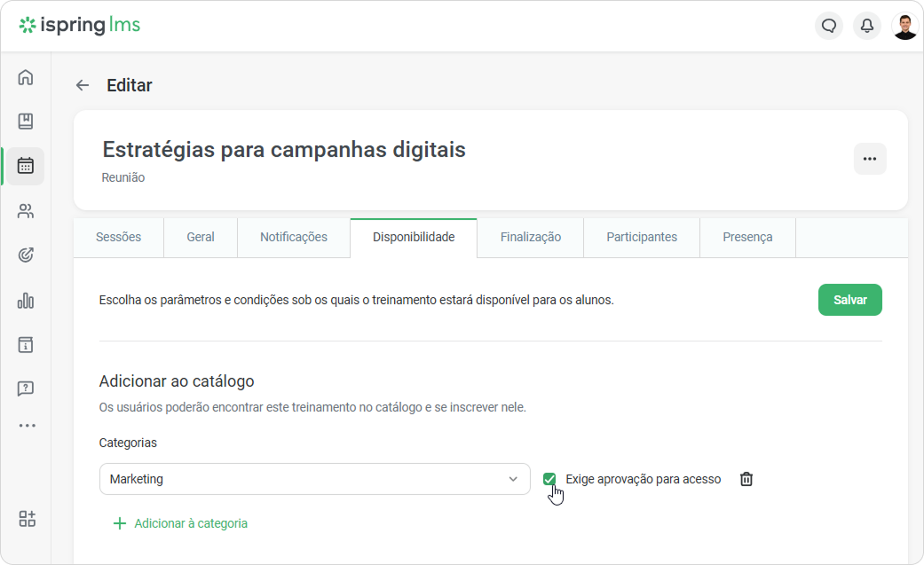The height and width of the screenshot is (565, 924).
Task: Expand the Marketing category dropdown
Action: (x=315, y=479)
